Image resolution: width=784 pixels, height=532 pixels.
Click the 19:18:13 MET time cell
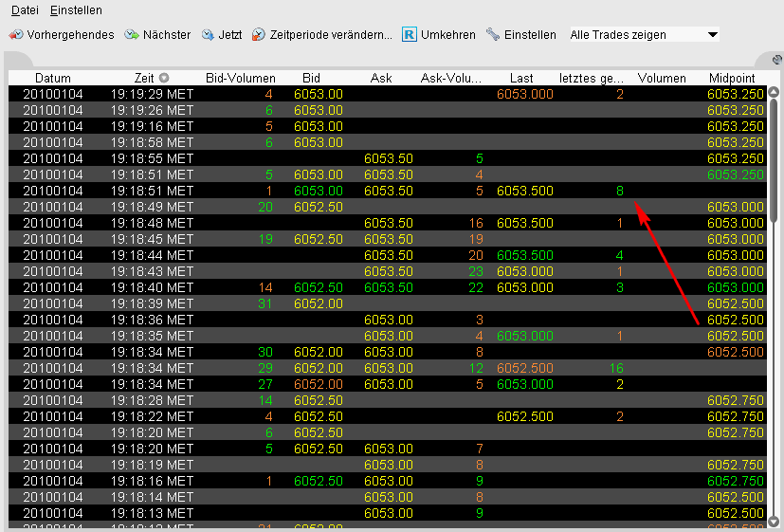click(152, 513)
